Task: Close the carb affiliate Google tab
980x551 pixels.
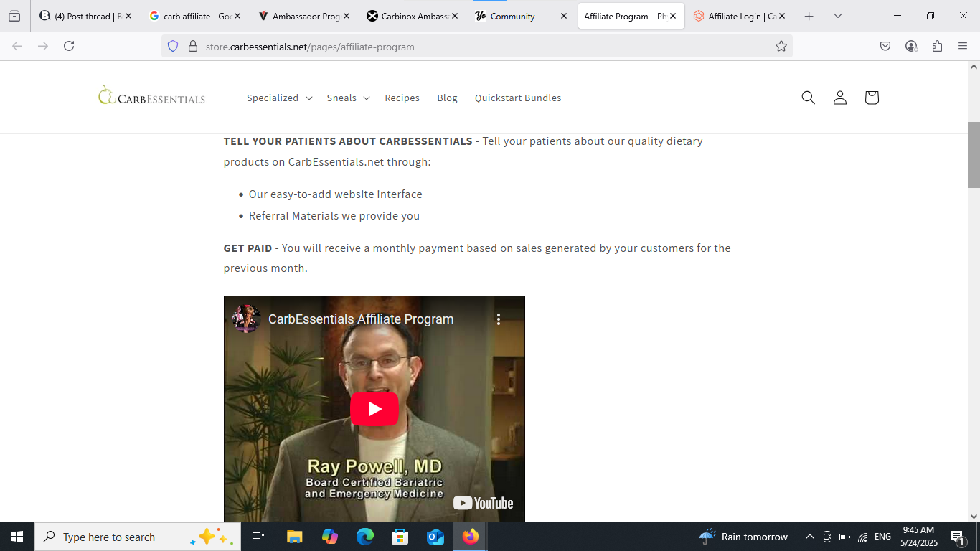Action: tap(237, 16)
